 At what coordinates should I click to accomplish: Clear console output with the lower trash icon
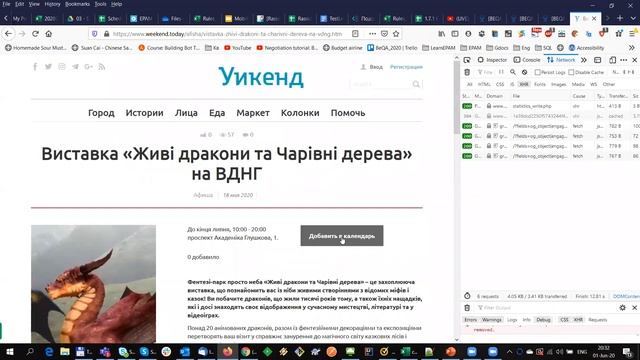click(467, 308)
